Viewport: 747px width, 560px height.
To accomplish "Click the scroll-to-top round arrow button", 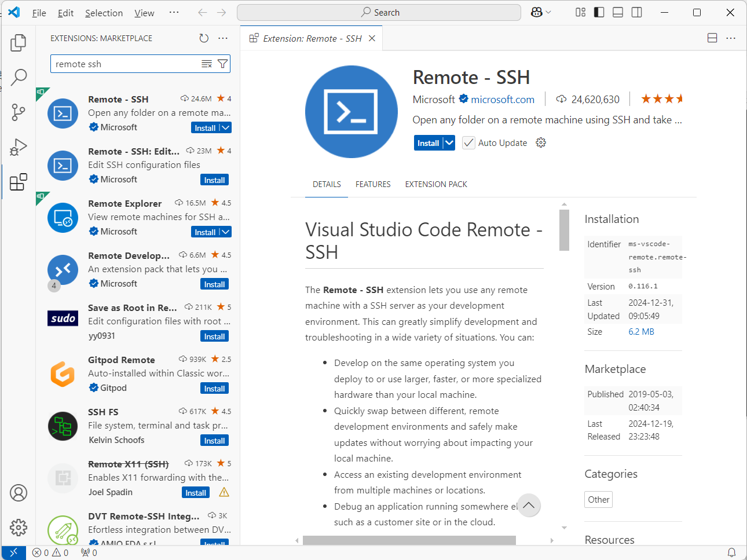I will point(529,505).
